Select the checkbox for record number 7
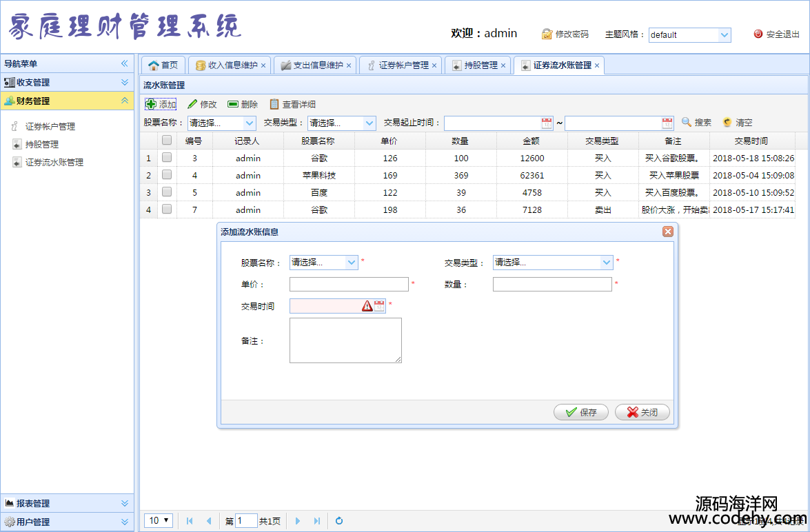The height and width of the screenshot is (532, 810). click(x=167, y=209)
